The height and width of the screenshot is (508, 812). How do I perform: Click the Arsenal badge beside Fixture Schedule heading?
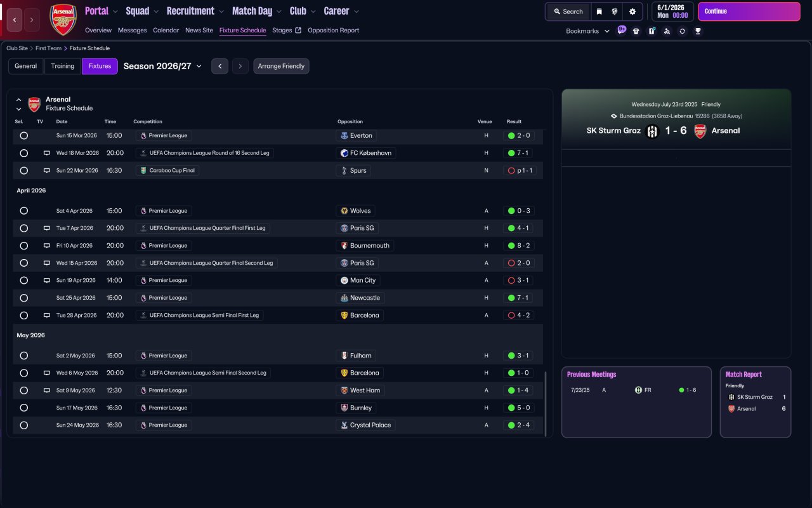pyautogui.click(x=34, y=104)
